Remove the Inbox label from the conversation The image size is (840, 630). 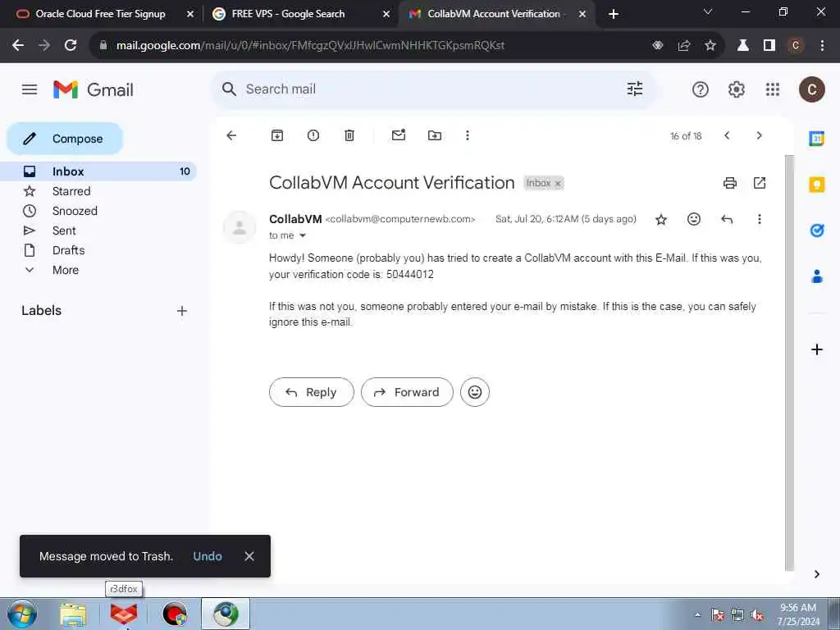tap(558, 184)
